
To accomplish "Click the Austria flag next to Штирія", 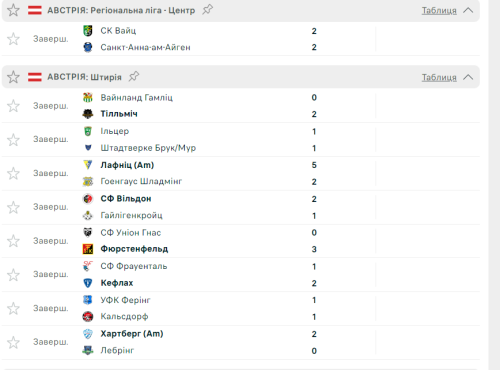I will pyautogui.click(x=35, y=77).
